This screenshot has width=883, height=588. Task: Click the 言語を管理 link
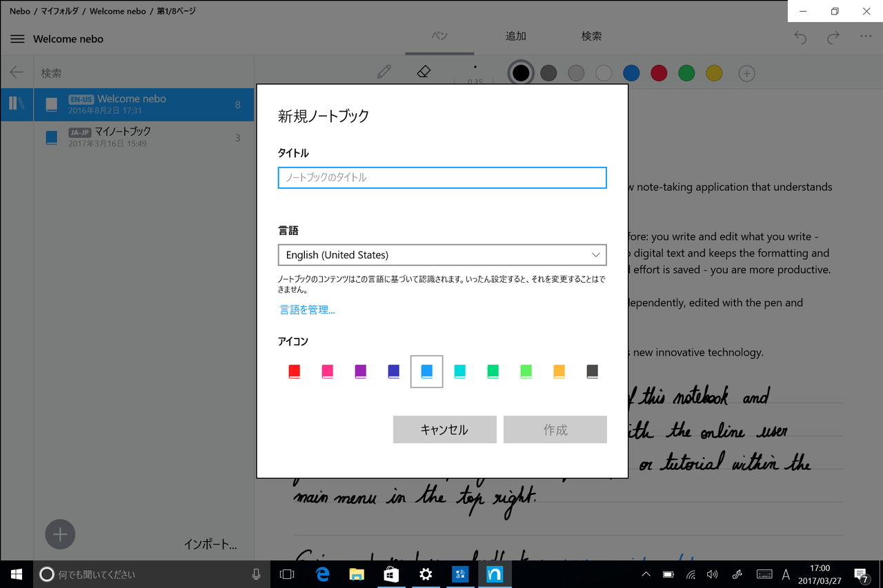(x=306, y=310)
